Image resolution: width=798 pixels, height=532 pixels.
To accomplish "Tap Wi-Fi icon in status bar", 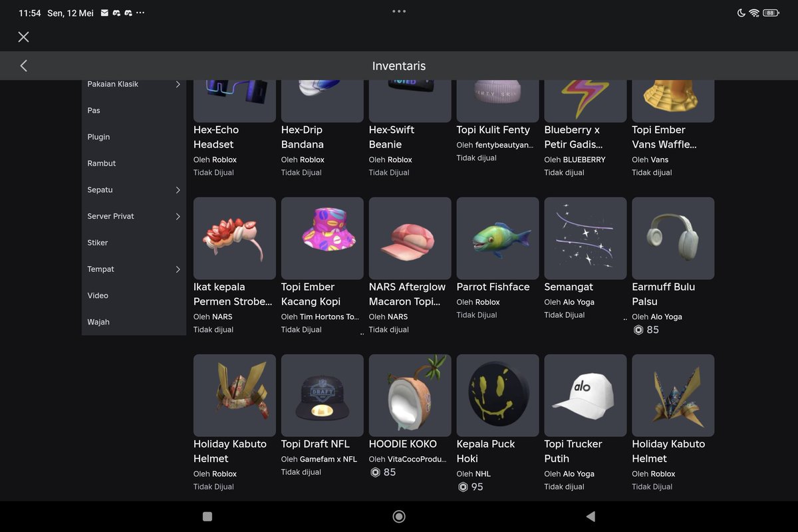I will coord(754,13).
